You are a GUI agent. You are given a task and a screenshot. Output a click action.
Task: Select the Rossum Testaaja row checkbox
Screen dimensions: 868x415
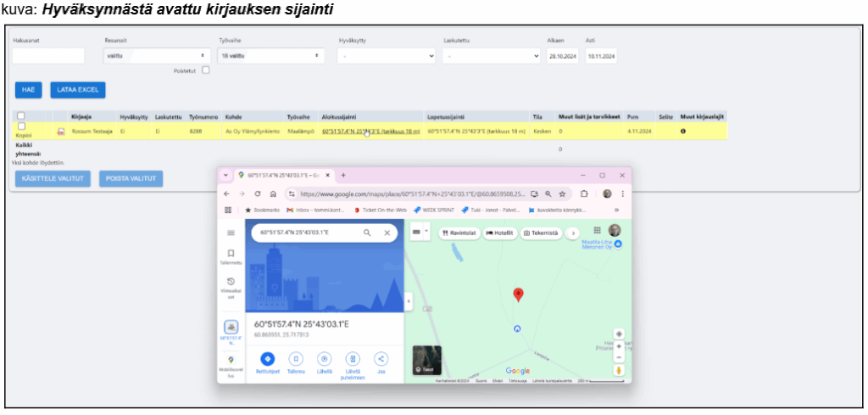[x=21, y=126]
